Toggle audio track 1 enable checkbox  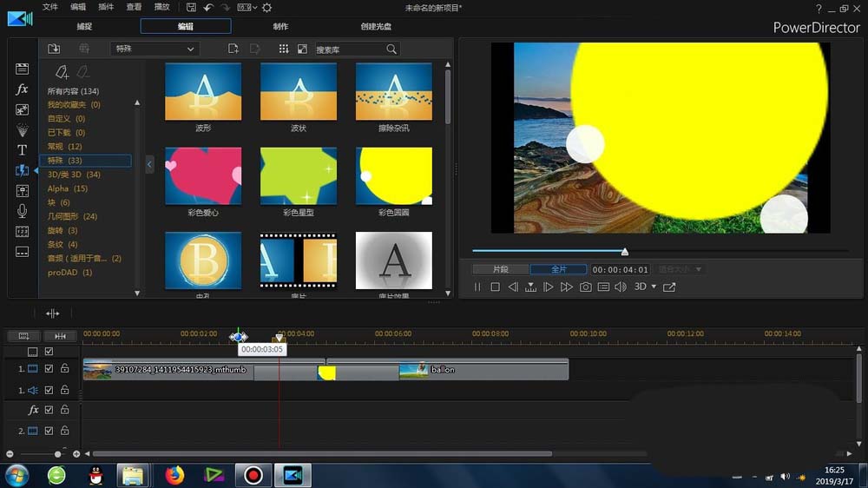[49, 391]
